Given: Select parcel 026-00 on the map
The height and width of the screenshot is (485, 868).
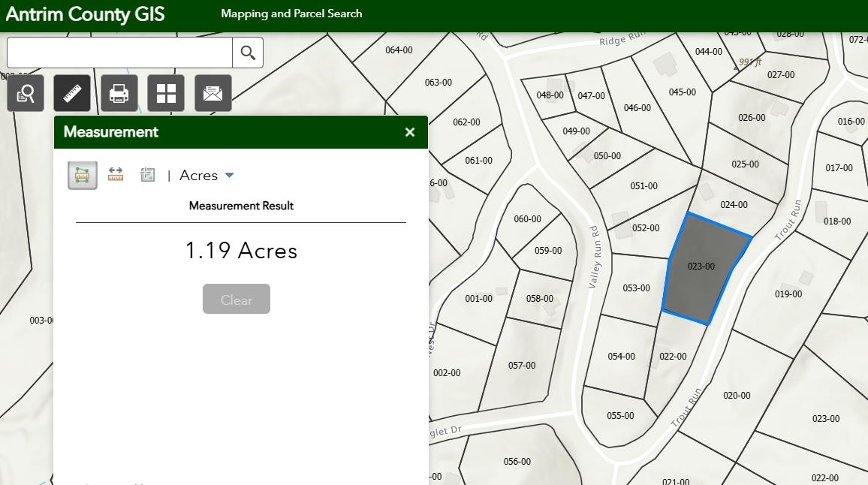Looking at the screenshot, I should [752, 117].
